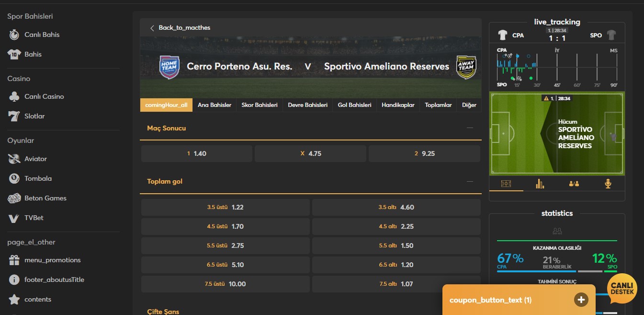Screen dimensions: 644x315
Task: Click the CPA white jersey icon
Action: coord(502,35)
